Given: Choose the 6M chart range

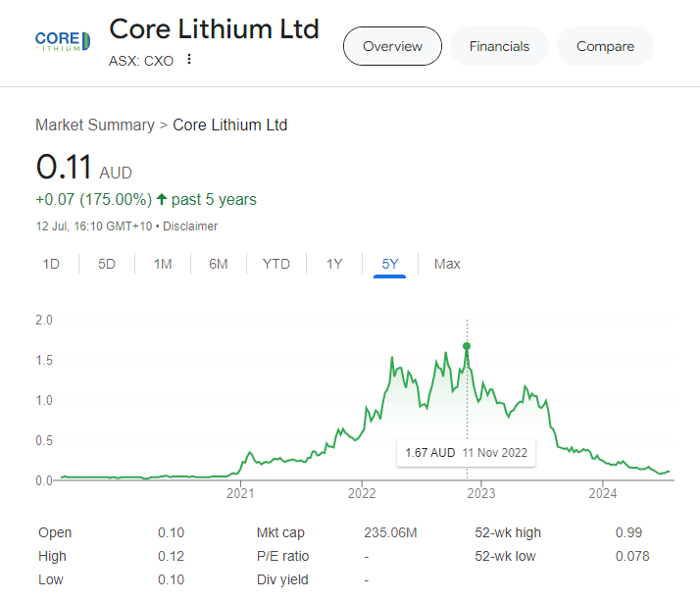Looking at the screenshot, I should click(219, 264).
